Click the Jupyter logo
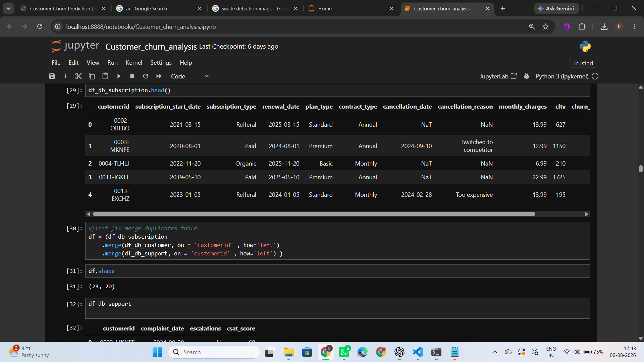Viewport: 644px width, 362px height. (75, 46)
